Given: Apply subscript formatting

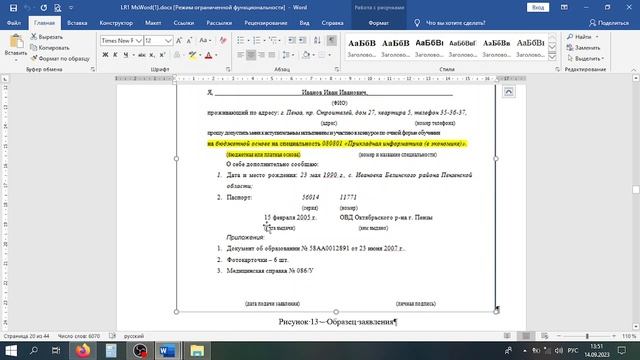Looking at the screenshot, I should click(x=152, y=55).
